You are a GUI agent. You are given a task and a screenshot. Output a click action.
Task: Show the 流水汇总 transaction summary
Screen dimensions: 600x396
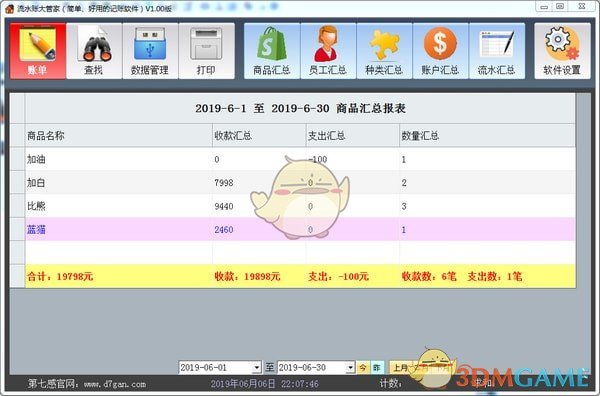(497, 51)
